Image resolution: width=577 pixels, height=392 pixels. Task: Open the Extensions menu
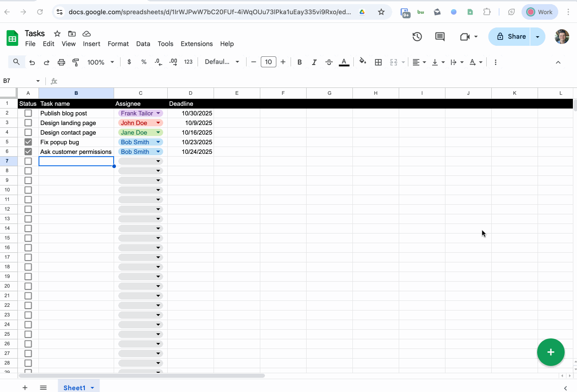click(x=197, y=44)
